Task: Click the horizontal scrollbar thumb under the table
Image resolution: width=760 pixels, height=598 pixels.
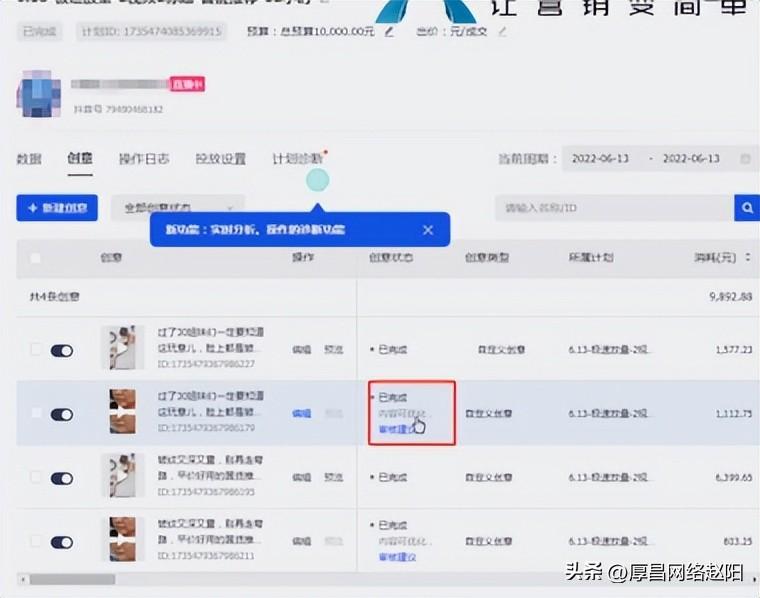Action: coord(72,579)
